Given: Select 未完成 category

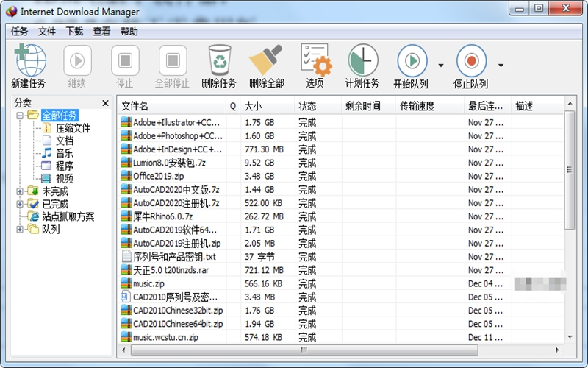Looking at the screenshot, I should click(55, 191).
